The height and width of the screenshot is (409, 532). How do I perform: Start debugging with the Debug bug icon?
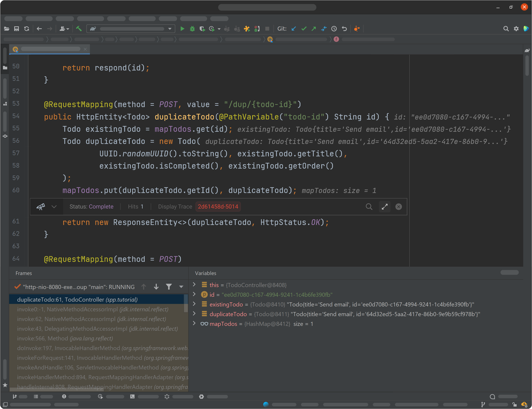[x=192, y=29]
